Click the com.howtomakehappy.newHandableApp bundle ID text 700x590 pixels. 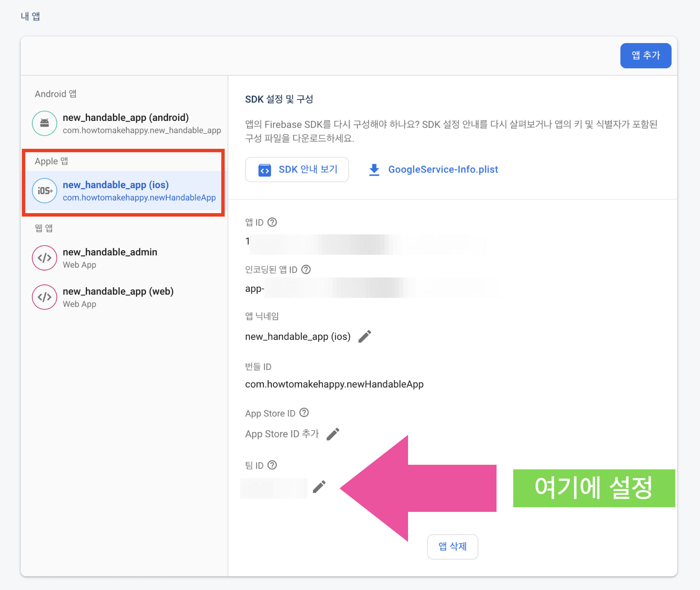tap(334, 384)
